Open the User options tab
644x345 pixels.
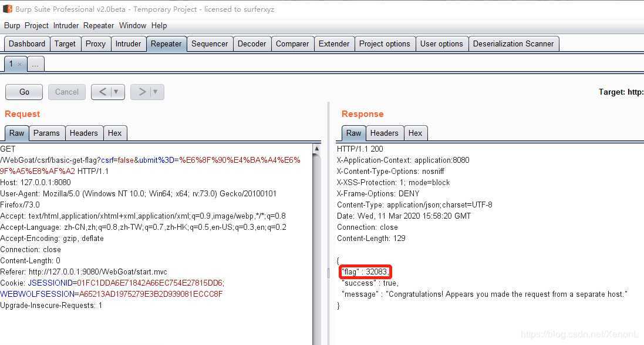441,43
